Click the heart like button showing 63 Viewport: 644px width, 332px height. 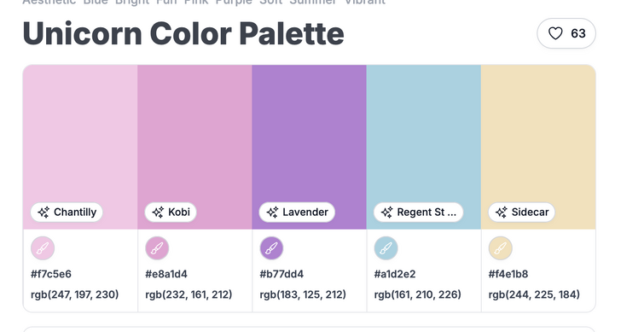pos(566,33)
